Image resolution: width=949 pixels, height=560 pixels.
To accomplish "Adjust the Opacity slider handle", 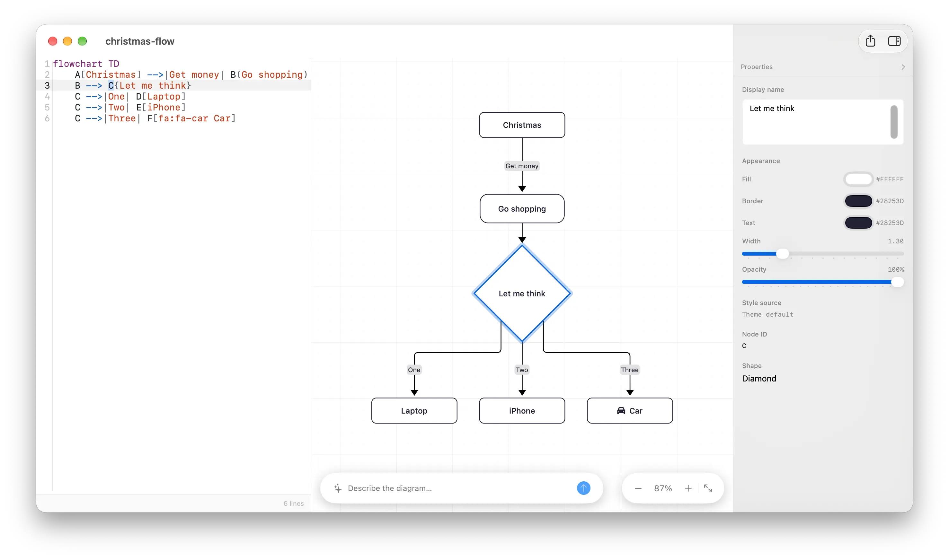I will tap(897, 282).
